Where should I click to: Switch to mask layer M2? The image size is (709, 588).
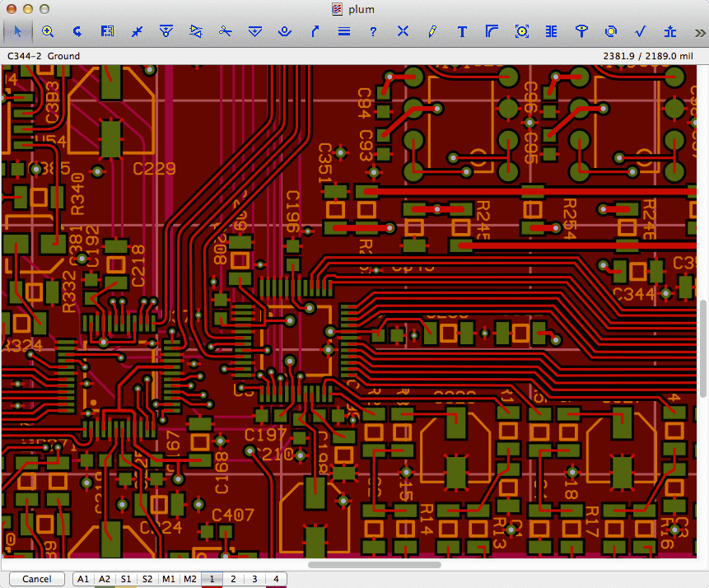click(x=190, y=579)
